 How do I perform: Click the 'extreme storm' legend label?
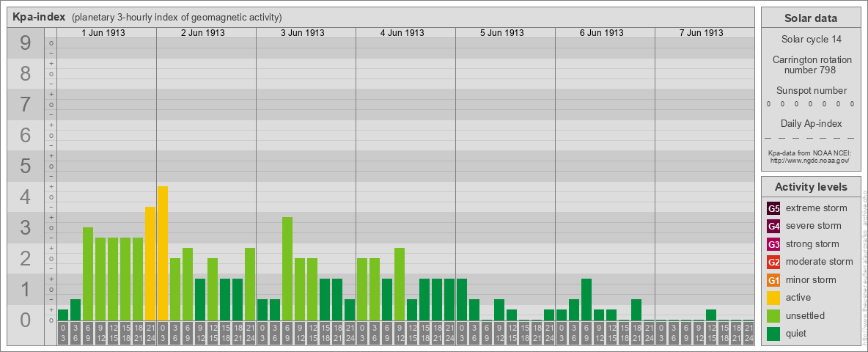pos(817,209)
